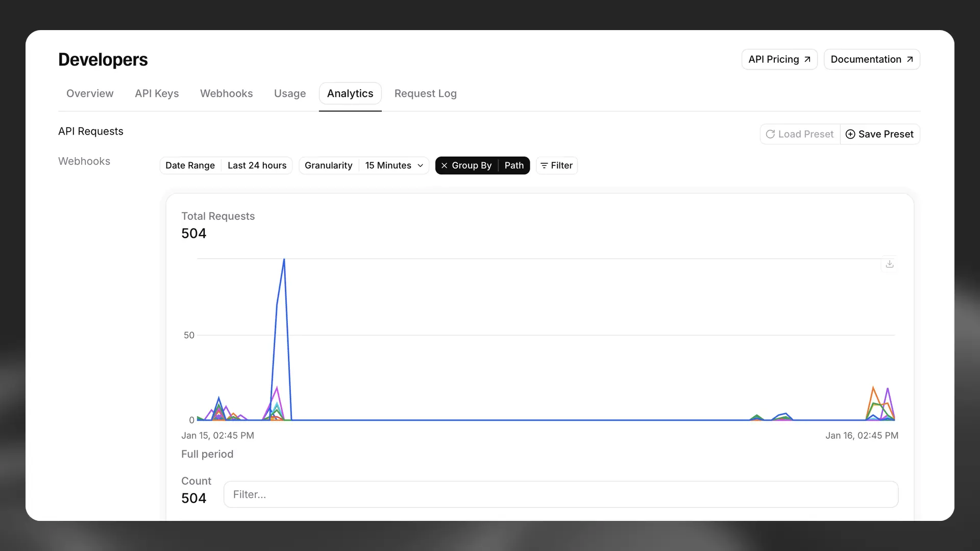
Task: Click the Analytics tab
Action: point(350,93)
